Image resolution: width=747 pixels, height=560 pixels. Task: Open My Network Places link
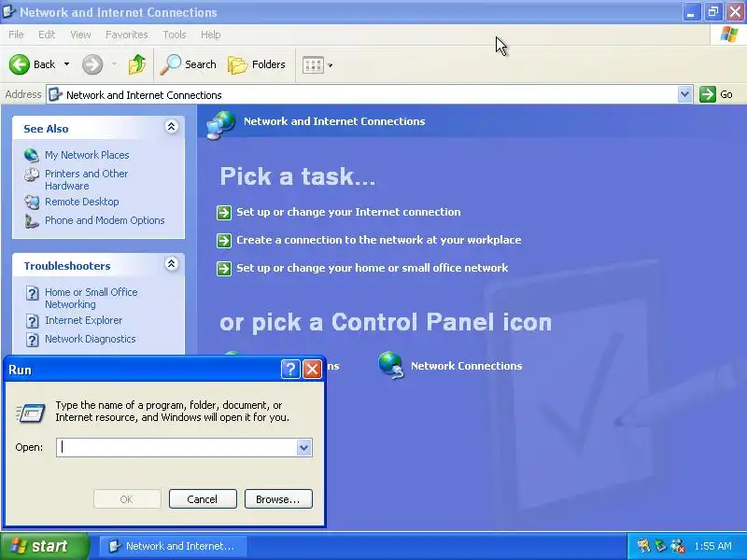click(87, 155)
